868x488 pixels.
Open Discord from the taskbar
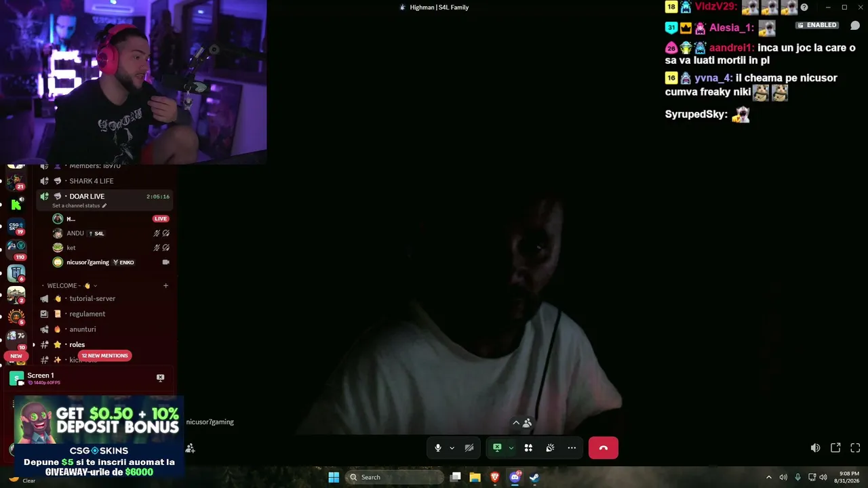click(x=515, y=477)
